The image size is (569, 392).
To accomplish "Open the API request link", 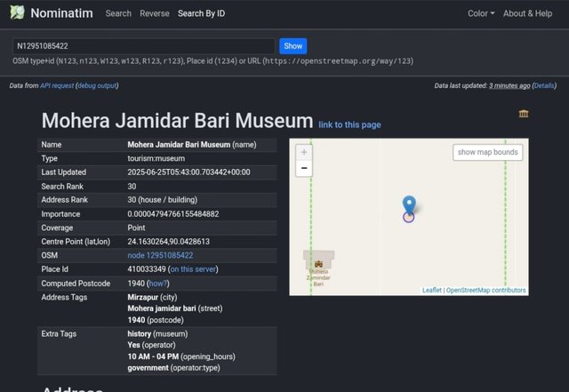I will tap(57, 85).
